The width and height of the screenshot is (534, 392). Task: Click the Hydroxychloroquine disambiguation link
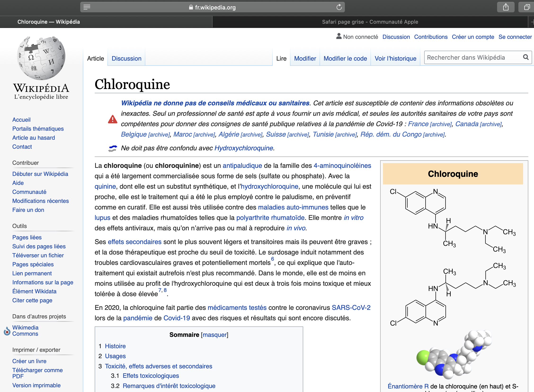244,148
